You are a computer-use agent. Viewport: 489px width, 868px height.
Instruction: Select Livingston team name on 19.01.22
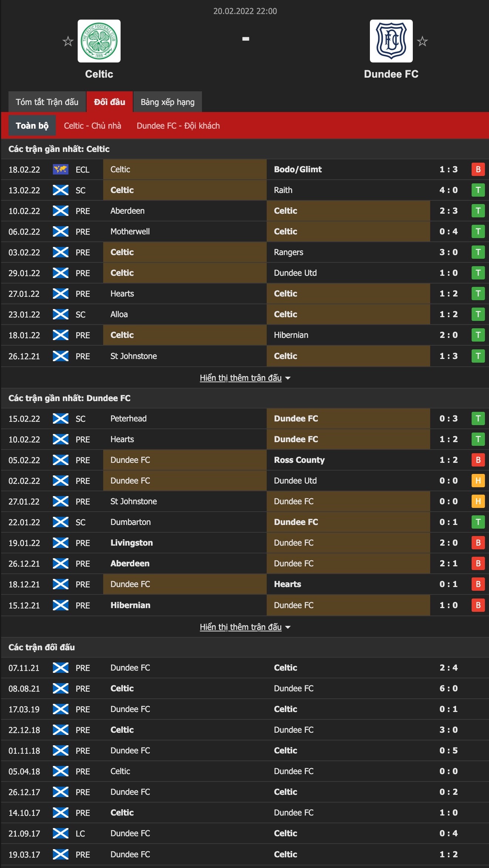point(132,543)
